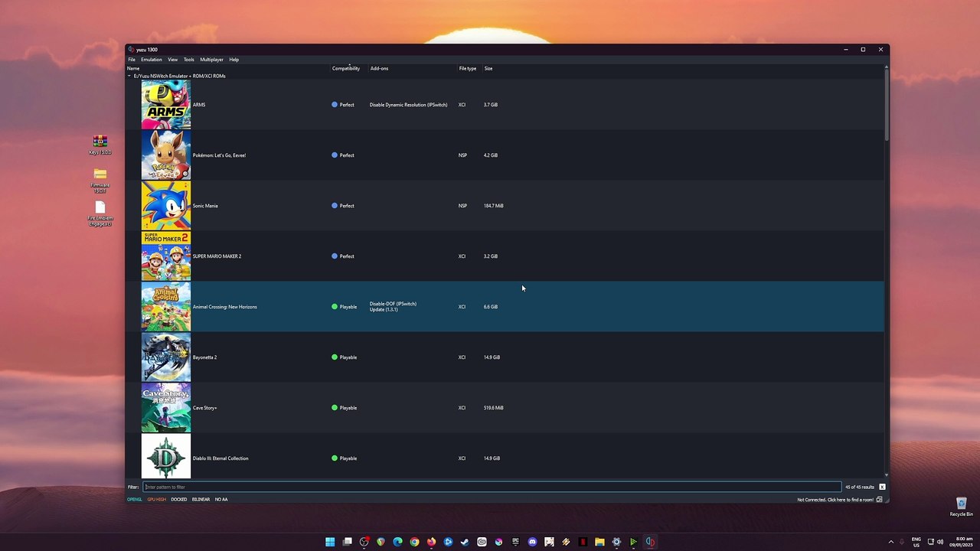Select the Super Mario Maker 2 cover art
980x551 pixels.
pyautogui.click(x=166, y=256)
